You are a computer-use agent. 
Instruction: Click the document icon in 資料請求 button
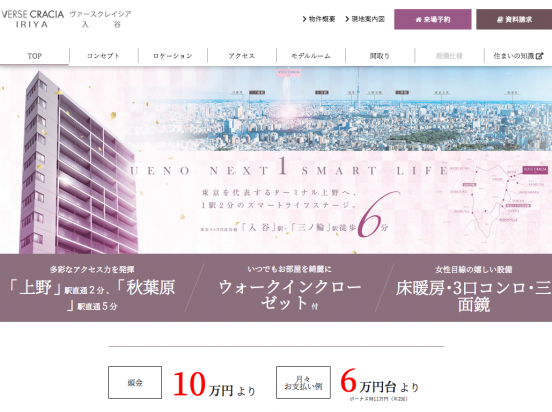tap(500, 20)
